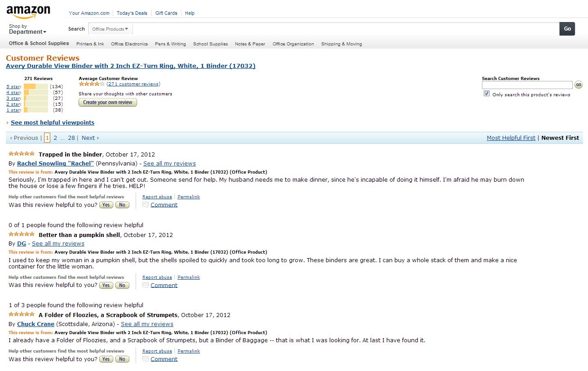Click Comment icon on Rachel Snowling's review
This screenshot has width=588, height=371.
[146, 205]
